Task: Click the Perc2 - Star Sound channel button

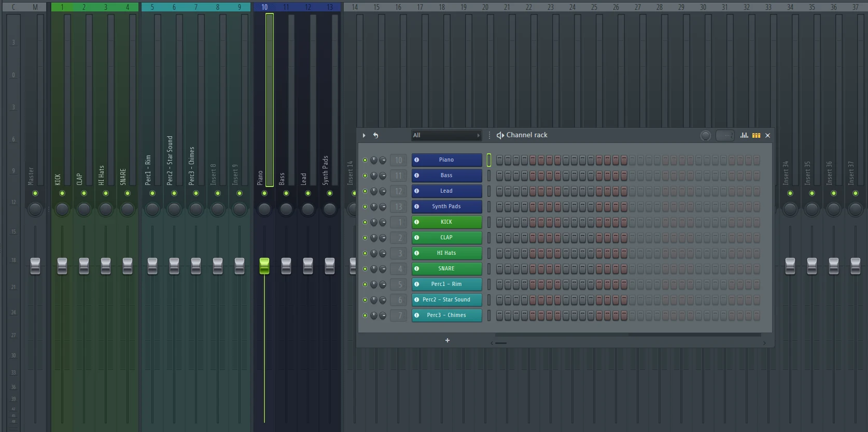Action: point(446,300)
